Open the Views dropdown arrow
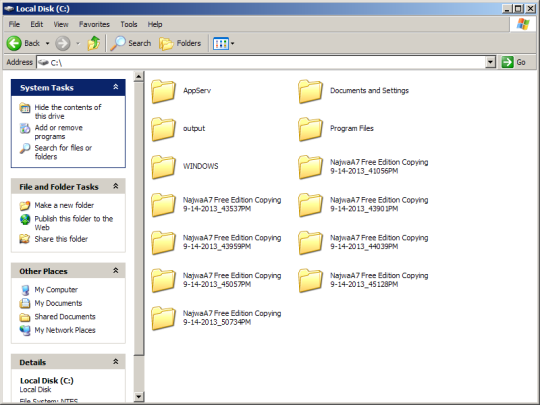This screenshot has height=405, width=540. 232,43
